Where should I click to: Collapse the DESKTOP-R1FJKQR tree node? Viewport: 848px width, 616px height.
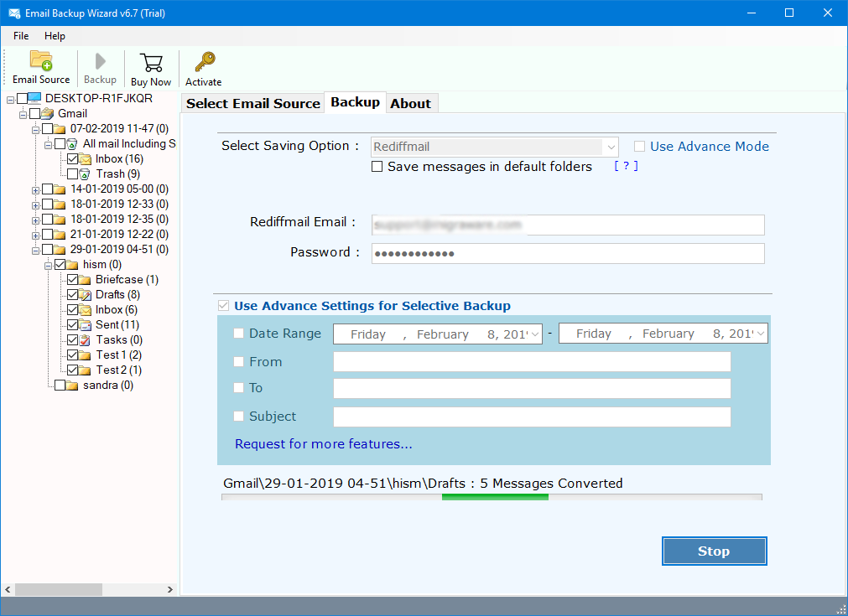pyautogui.click(x=10, y=100)
